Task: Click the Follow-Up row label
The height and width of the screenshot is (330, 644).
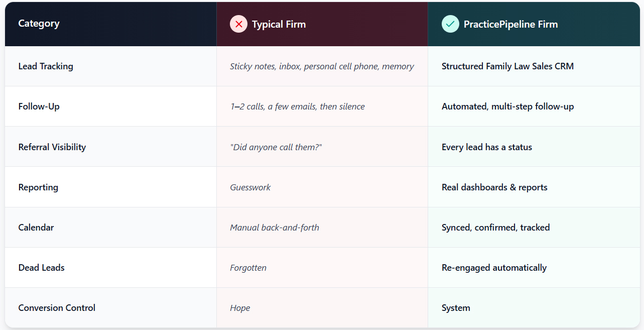Action: click(x=39, y=106)
